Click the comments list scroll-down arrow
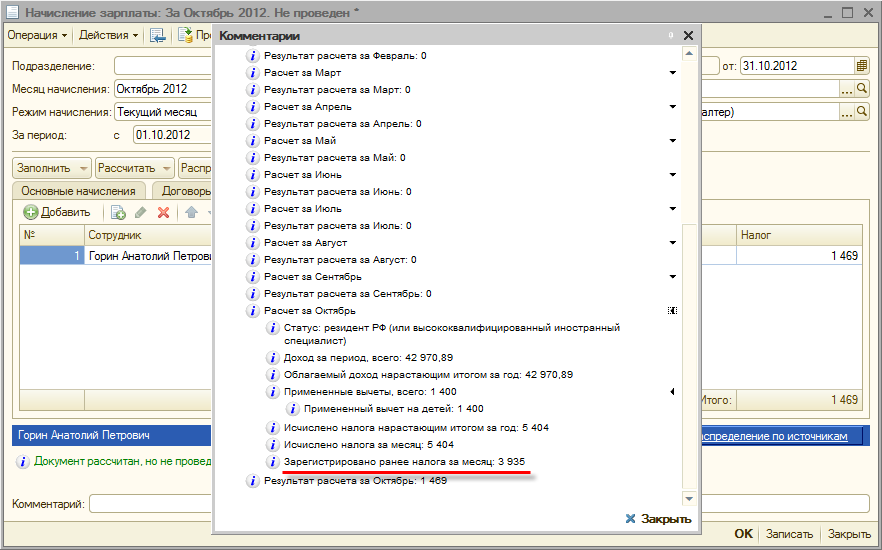Image resolution: width=882 pixels, height=550 pixels. pyautogui.click(x=689, y=499)
